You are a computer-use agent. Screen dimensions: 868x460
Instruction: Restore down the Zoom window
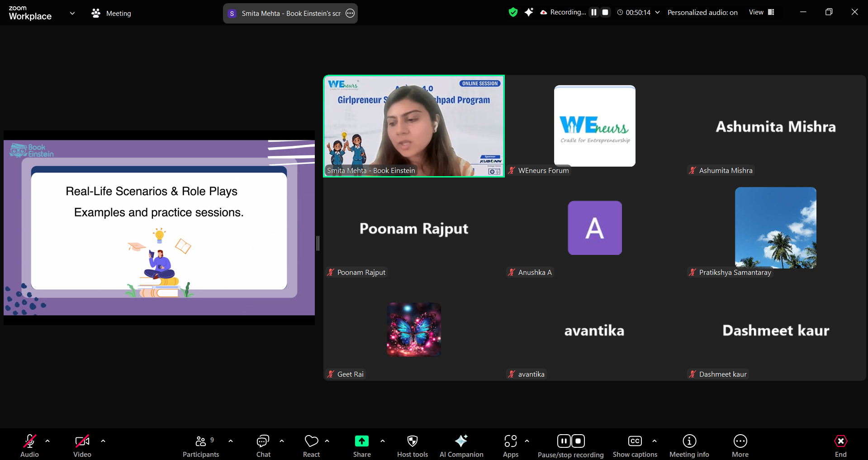click(829, 12)
